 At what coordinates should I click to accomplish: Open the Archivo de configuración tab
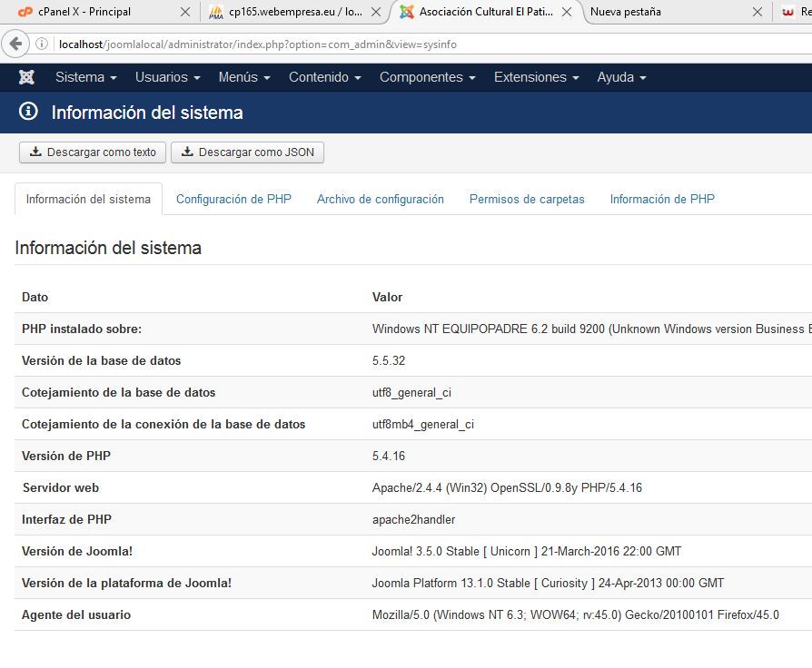click(380, 199)
